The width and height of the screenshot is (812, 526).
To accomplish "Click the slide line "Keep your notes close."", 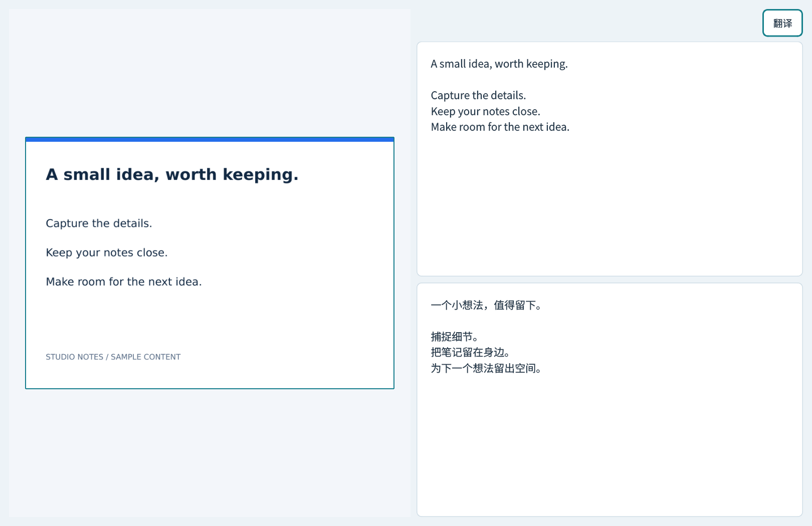I will pos(107,252).
